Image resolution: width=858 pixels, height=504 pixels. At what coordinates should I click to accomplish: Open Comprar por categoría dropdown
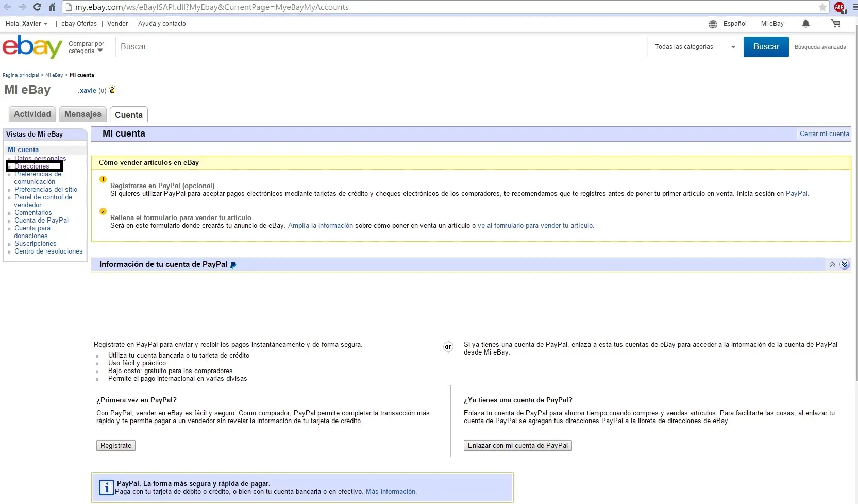point(86,47)
